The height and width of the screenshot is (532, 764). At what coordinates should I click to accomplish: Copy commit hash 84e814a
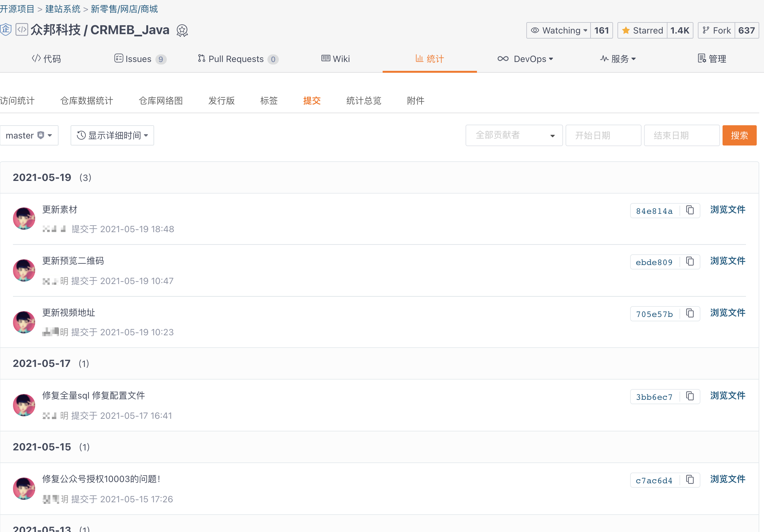(x=690, y=210)
